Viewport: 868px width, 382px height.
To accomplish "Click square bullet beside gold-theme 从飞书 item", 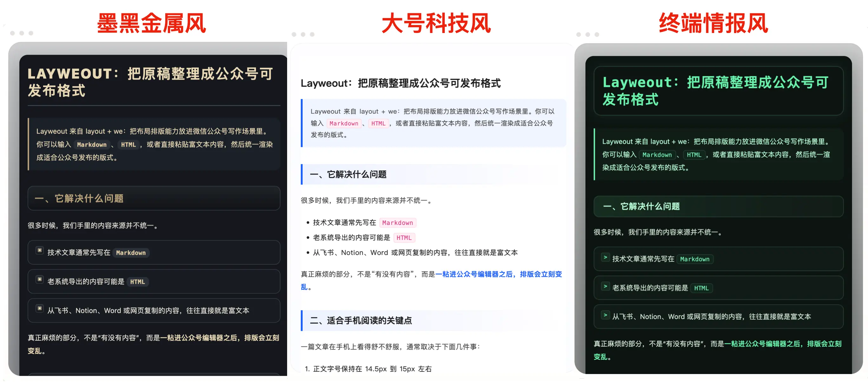I will point(40,308).
